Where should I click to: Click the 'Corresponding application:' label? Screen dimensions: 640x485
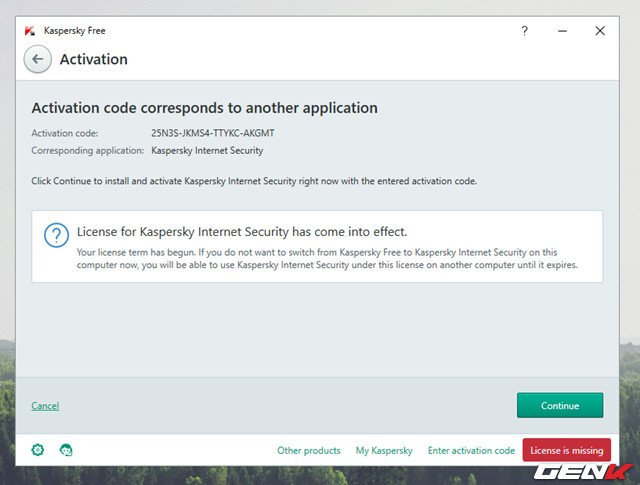(87, 151)
